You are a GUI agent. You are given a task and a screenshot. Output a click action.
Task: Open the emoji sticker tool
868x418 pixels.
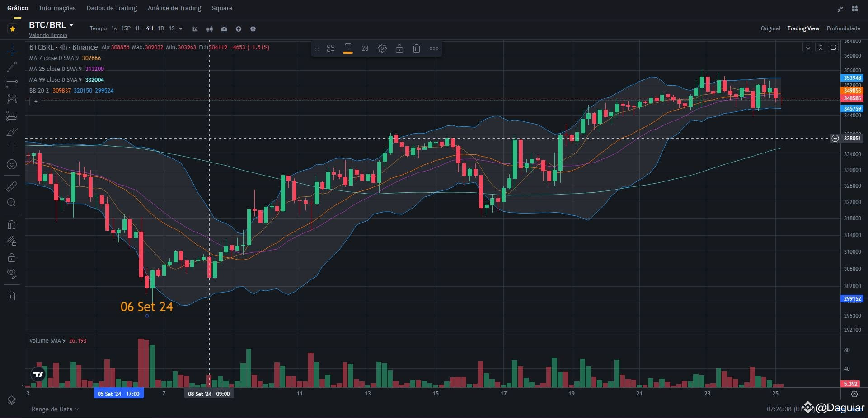(x=12, y=164)
